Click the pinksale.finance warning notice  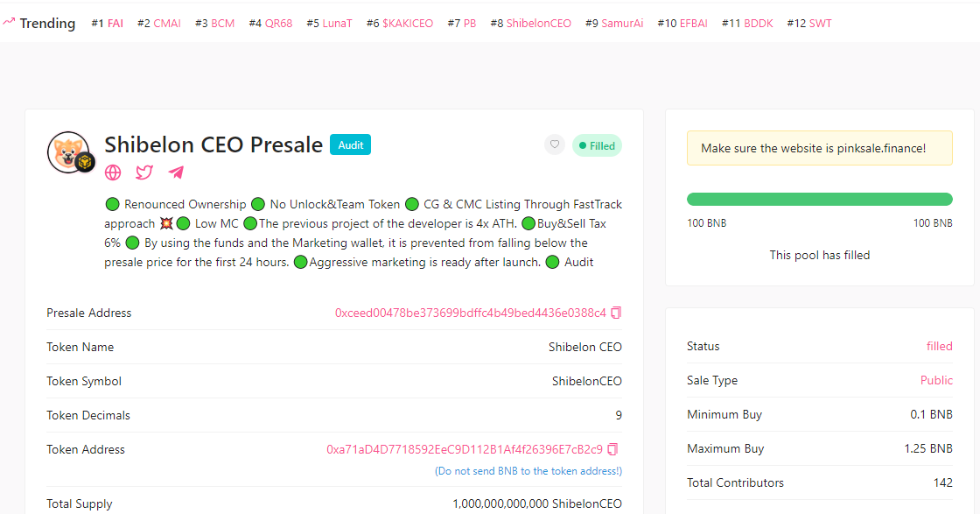tap(819, 148)
